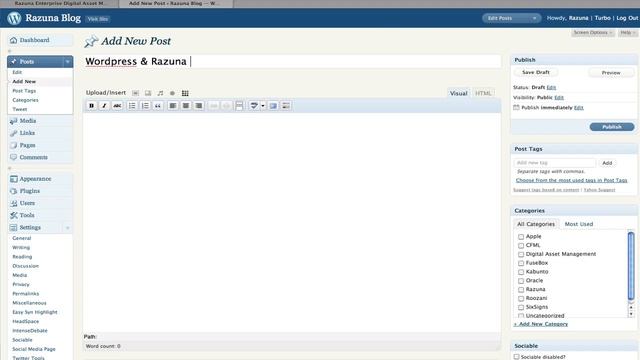Click the Log Out link
Viewport: 640px width, 360px height.
627,18
